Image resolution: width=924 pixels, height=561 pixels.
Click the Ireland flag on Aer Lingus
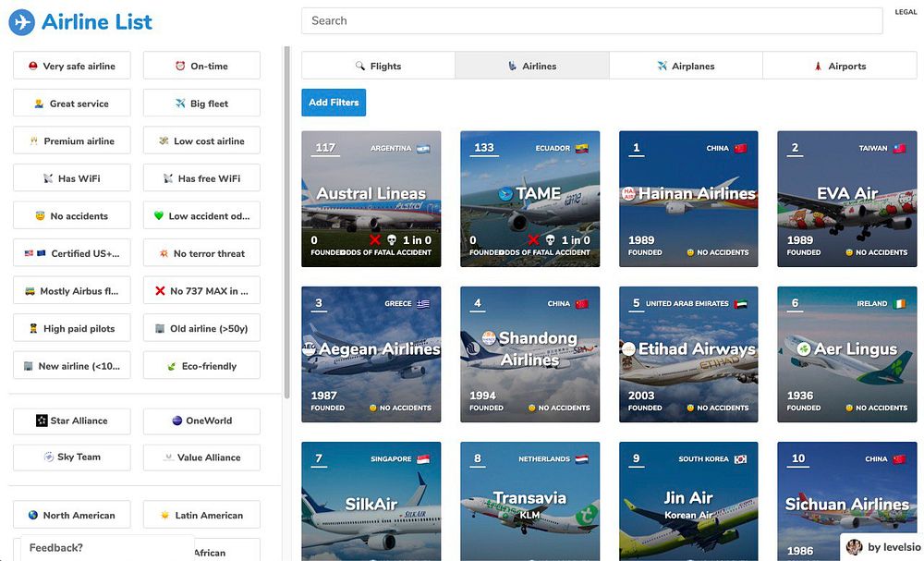(899, 304)
